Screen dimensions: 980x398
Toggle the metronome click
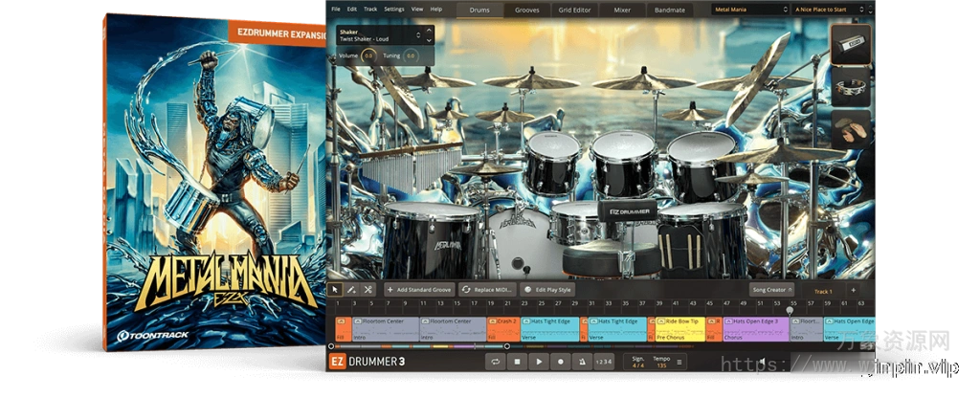pyautogui.click(x=583, y=361)
